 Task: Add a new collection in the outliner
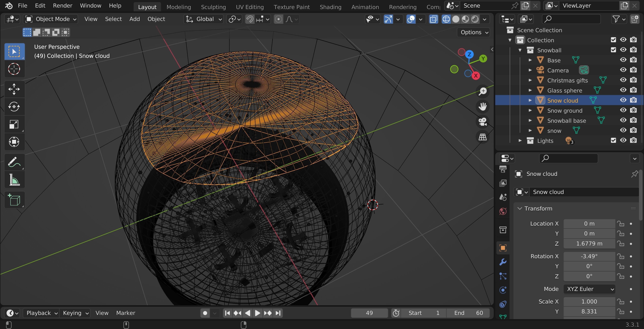pyautogui.click(x=635, y=19)
